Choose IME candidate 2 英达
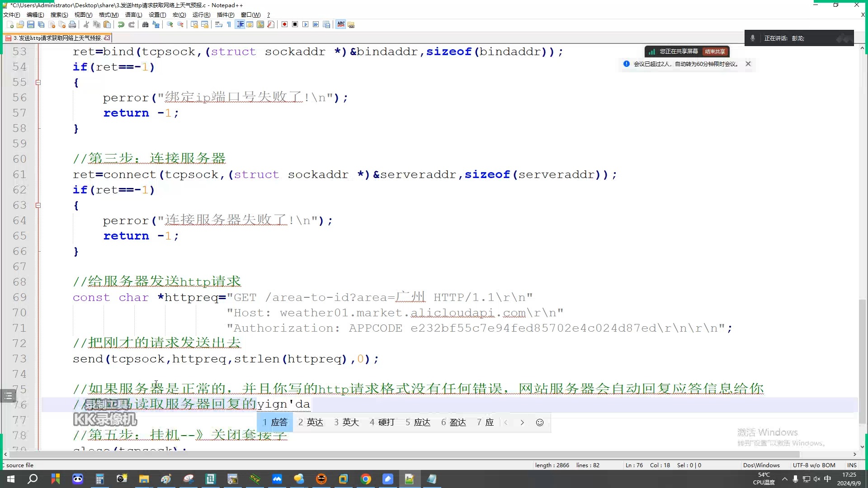The height and width of the screenshot is (488, 868). pos(311,422)
